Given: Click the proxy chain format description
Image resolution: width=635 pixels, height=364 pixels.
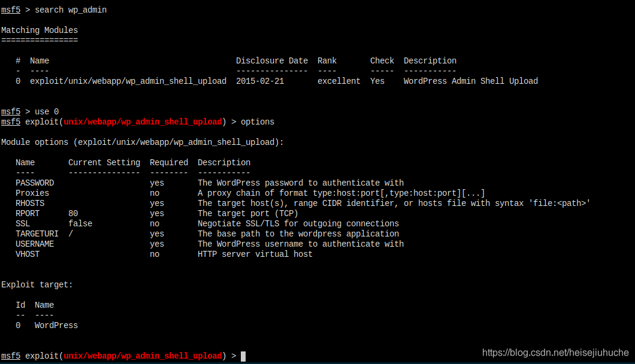Looking at the screenshot, I should point(341,193).
